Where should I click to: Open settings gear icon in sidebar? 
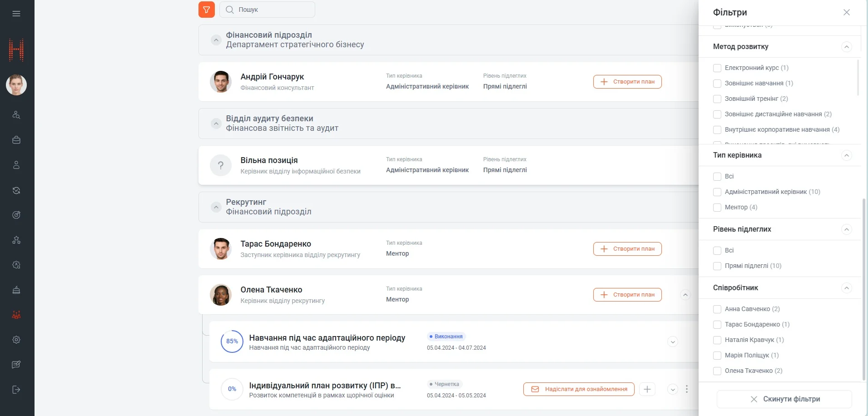[16, 340]
